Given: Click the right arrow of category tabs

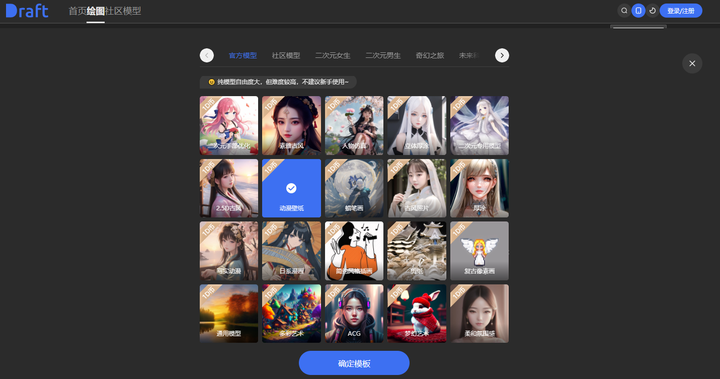Looking at the screenshot, I should click(502, 56).
